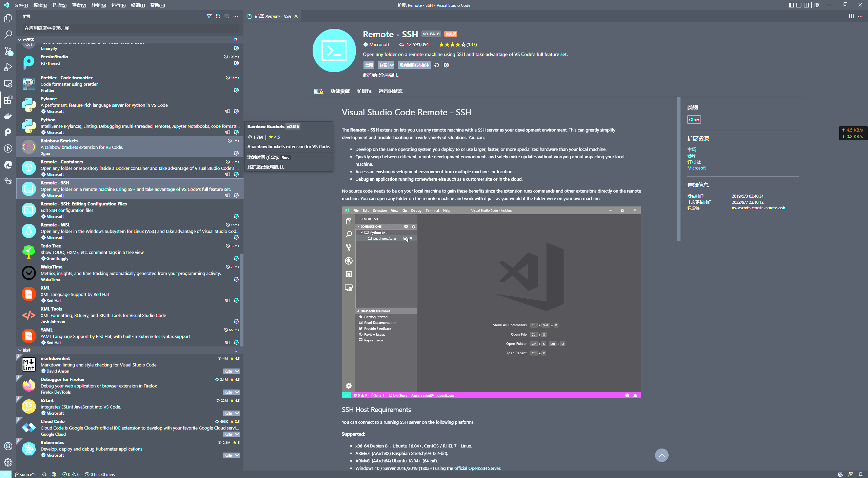Open the 终端(T) Terminal menu
This screenshot has height=478, width=868.
tap(138, 5)
